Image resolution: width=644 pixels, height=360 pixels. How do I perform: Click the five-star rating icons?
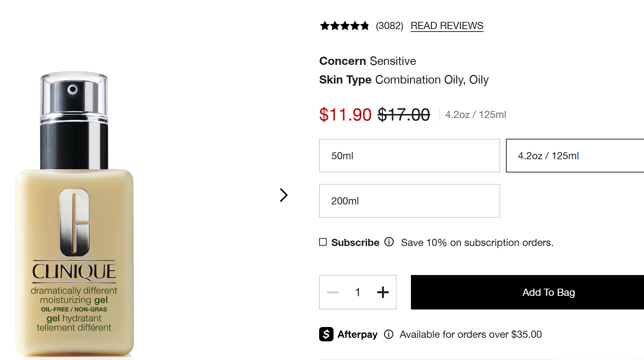[x=344, y=26]
